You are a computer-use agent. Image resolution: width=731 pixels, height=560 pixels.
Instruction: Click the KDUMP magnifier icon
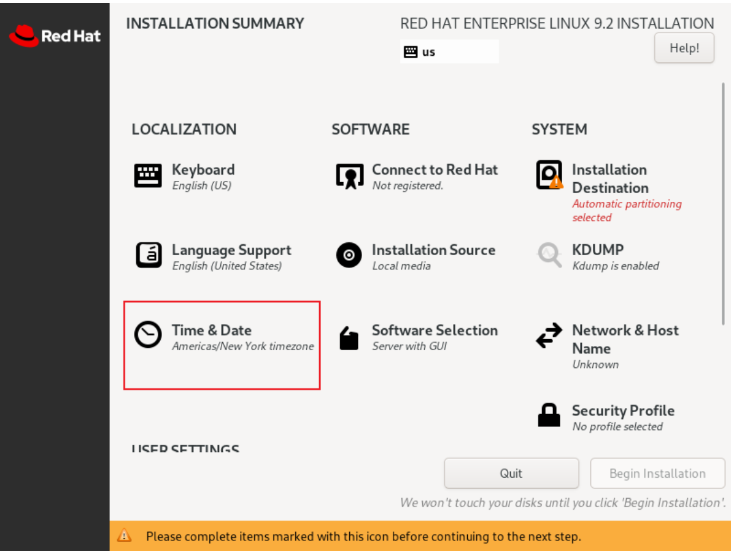coord(549,255)
